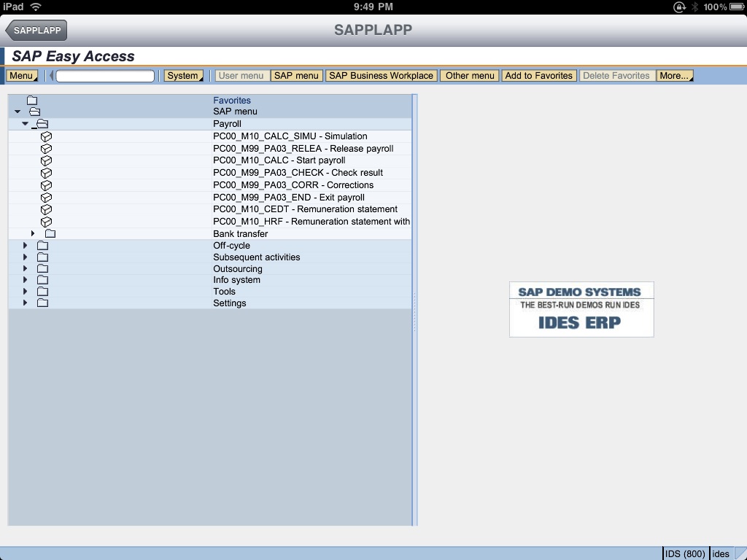Click the tree panel vertical scrollbar

[x=415, y=309]
